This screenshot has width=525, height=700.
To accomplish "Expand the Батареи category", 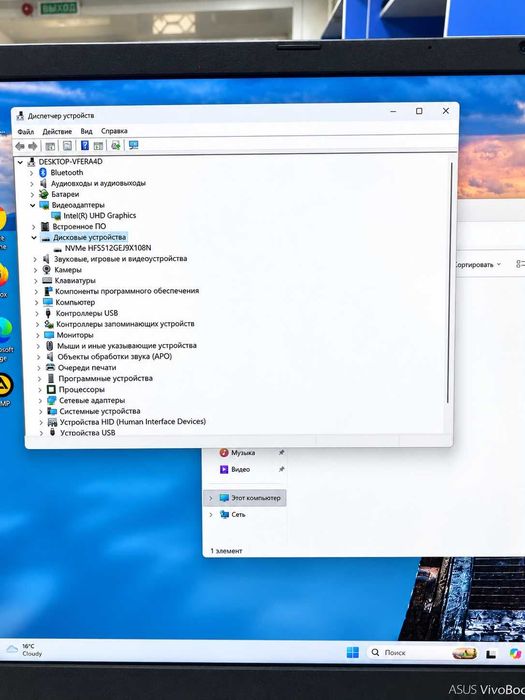I will 32,195.
